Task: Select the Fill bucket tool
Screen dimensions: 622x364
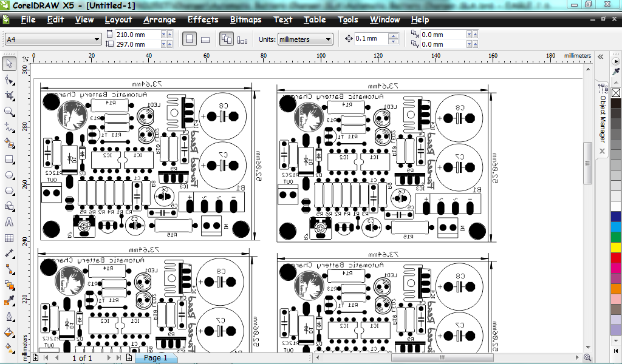Action: click(x=9, y=332)
